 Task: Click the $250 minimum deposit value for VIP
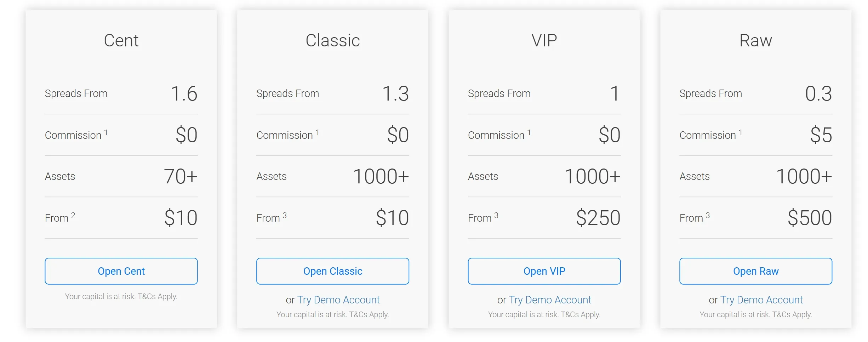[x=598, y=218]
